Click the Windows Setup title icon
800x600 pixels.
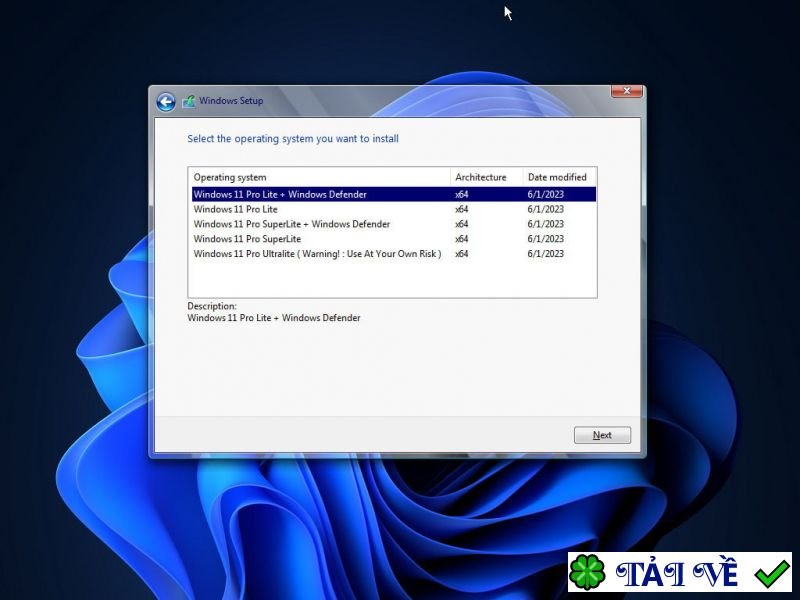tap(189, 101)
